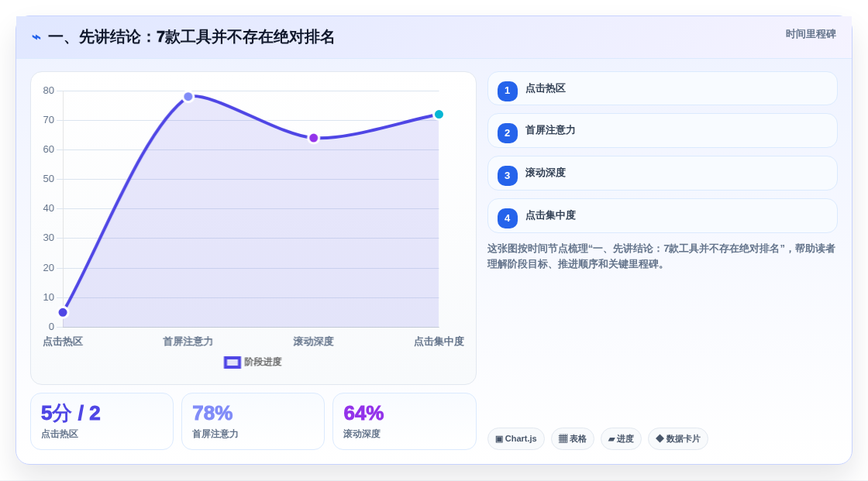
Task: Click the x-axis label 滚动深度
Action: (313, 342)
